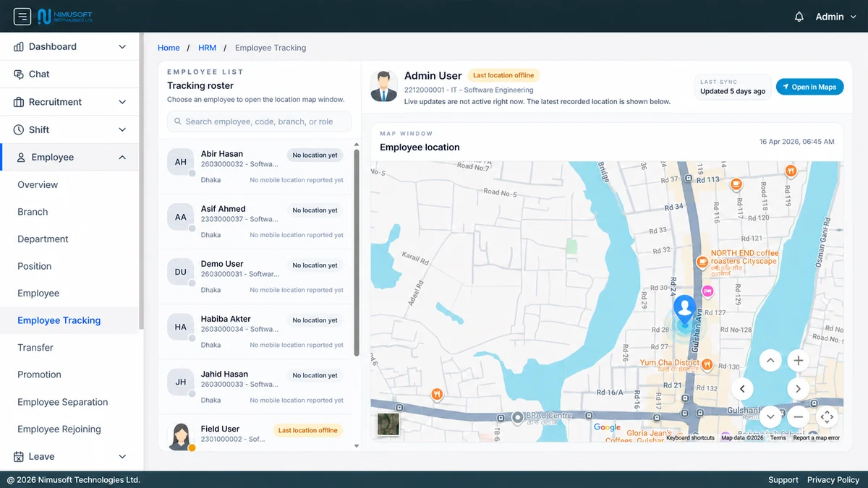This screenshot has width=868, height=488.
Task: Toggle the hamburger sidebar menu button
Action: (22, 16)
